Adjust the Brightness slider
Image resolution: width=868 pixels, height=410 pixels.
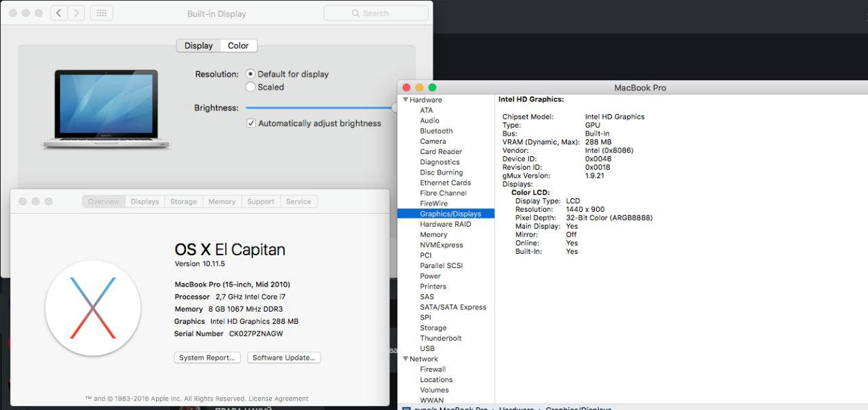click(320, 107)
